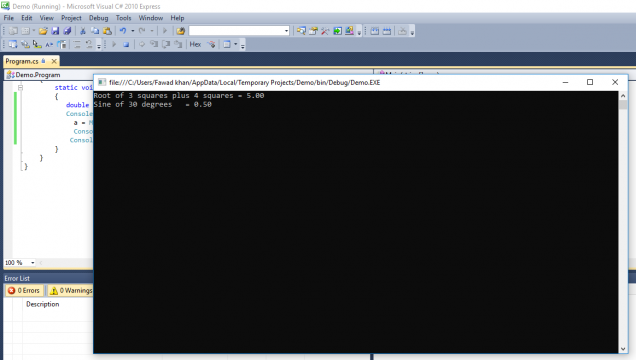Image resolution: width=636 pixels, height=360 pixels.
Task: Open the View menu
Action: pos(47,18)
